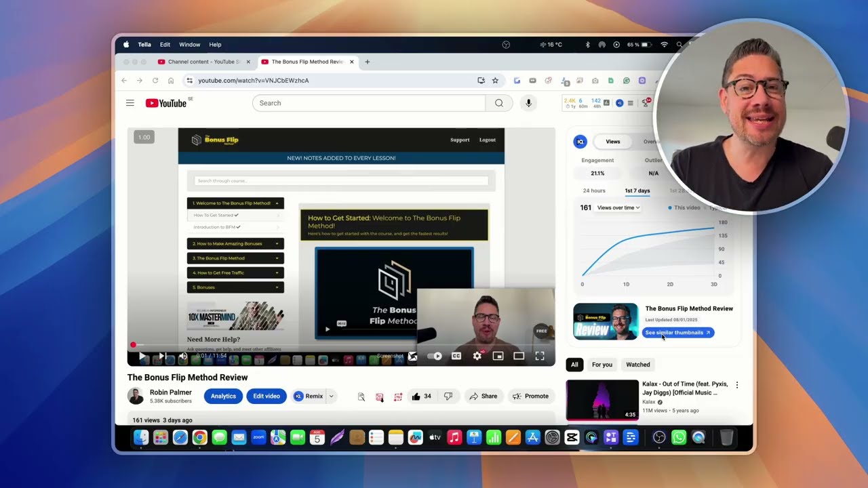Open the Bonus Flip Review thumbnail preview

606,321
